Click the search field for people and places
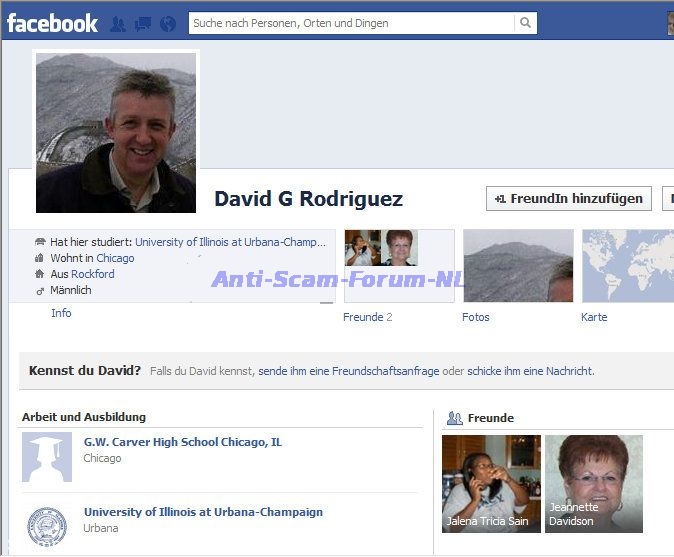Screen dimensions: 674x557 [350, 23]
